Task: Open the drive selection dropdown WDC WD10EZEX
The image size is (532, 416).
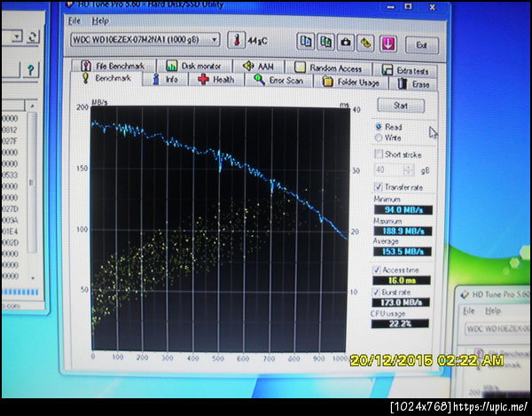Action: point(145,40)
